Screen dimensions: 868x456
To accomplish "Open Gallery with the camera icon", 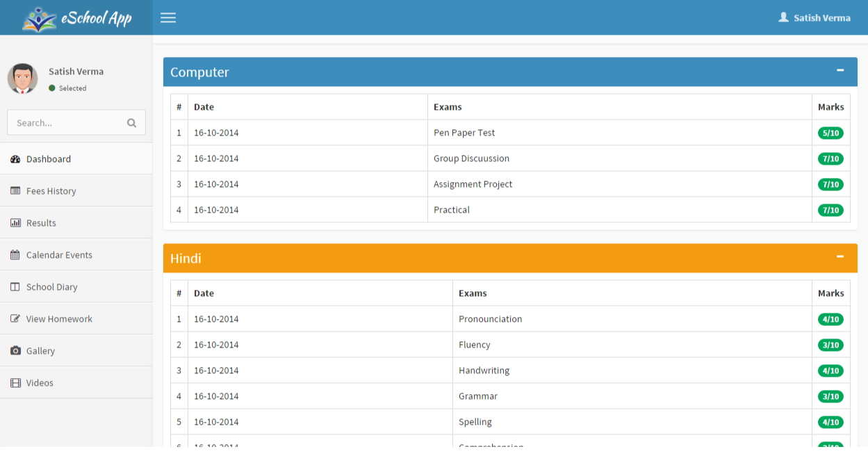I will coord(15,350).
